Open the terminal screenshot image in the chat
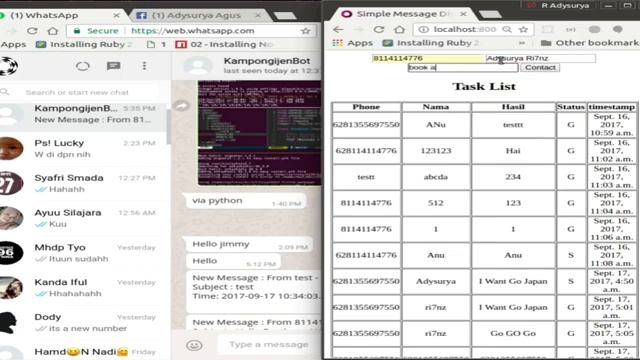 [x=260, y=133]
